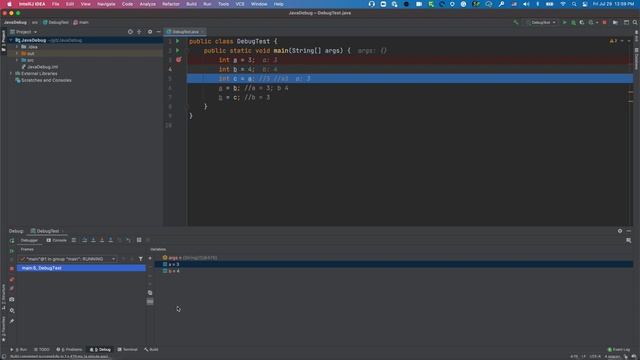Viewport: 640px width, 360px height.
Task: Open the Run tool window button
Action: click(x=19, y=349)
